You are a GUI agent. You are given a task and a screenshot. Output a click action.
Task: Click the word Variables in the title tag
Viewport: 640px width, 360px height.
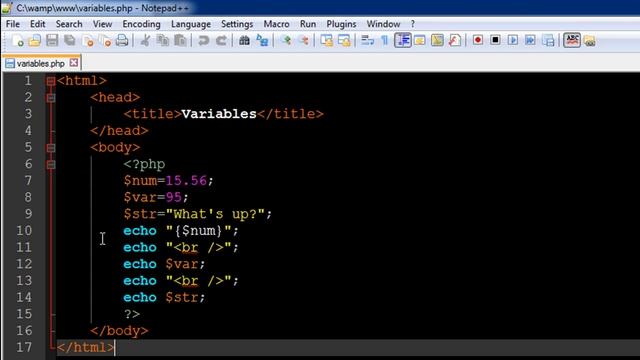(x=219, y=114)
